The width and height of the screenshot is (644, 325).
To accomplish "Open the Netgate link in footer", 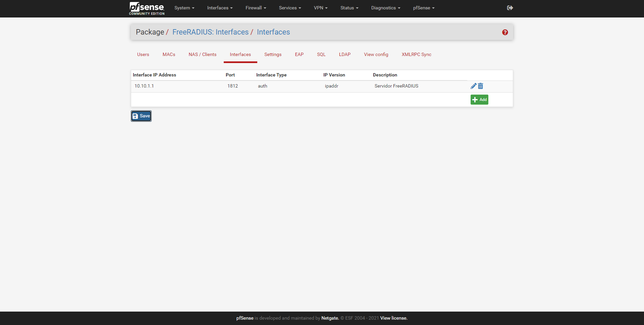I will (330, 318).
